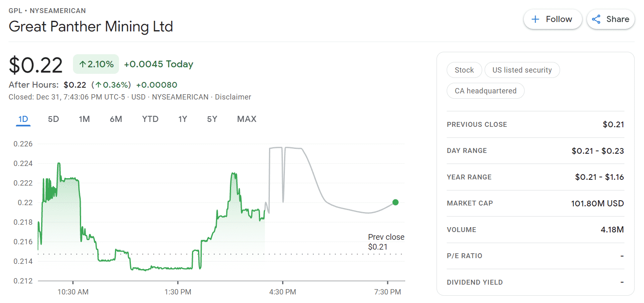Select the 1D time range tab
The height and width of the screenshot is (303, 644).
[x=23, y=119]
